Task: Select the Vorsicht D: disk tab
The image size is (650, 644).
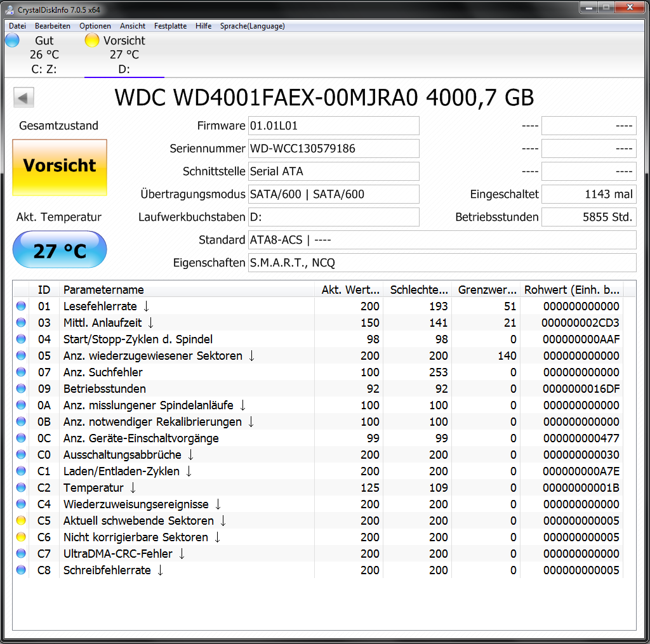Action: point(124,55)
